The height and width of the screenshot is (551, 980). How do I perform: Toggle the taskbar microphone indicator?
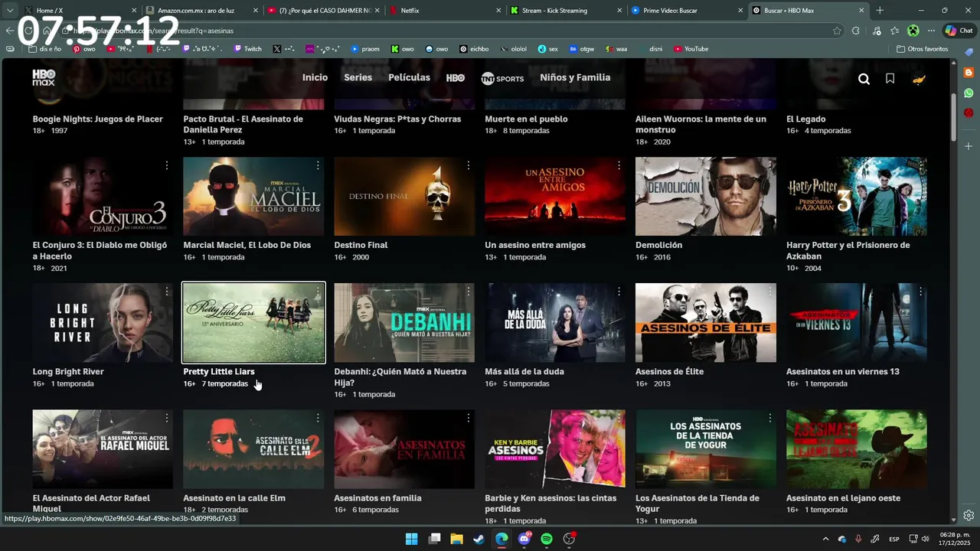(858, 539)
